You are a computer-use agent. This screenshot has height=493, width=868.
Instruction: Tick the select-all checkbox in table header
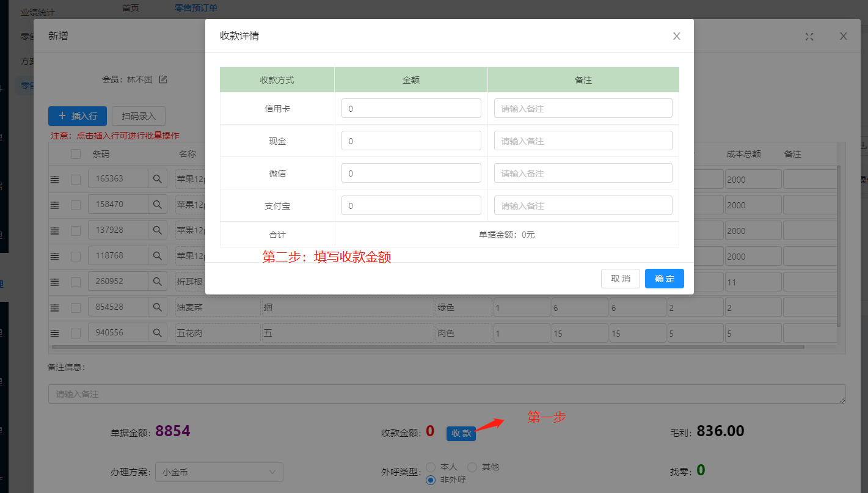coord(76,154)
